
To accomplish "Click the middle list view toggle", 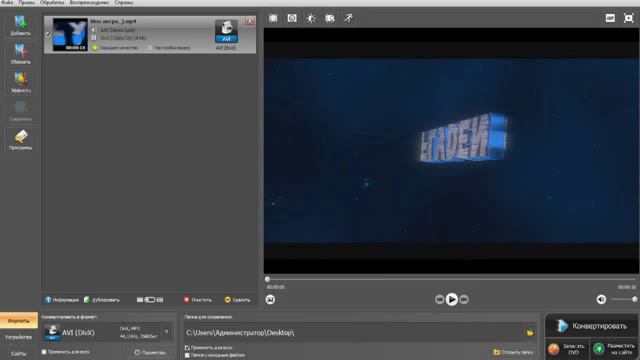I will (150, 300).
